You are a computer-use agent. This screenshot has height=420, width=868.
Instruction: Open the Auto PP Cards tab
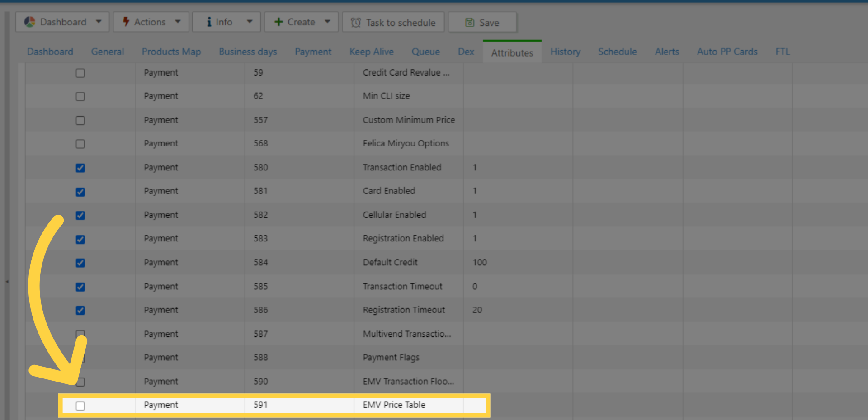(727, 52)
